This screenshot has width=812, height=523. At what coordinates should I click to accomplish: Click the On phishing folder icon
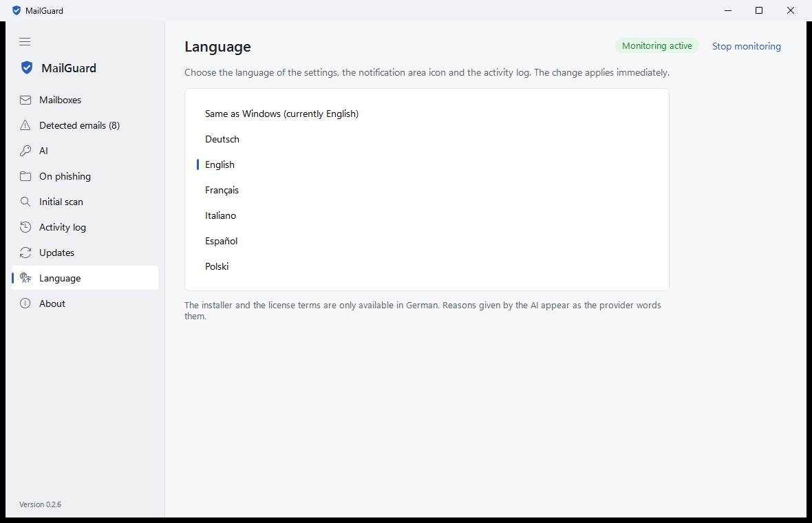pyautogui.click(x=25, y=176)
